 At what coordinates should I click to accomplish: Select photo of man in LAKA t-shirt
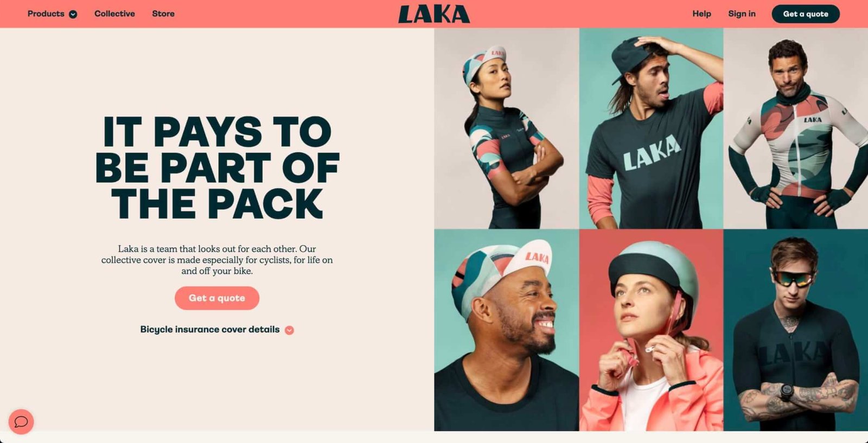click(651, 129)
